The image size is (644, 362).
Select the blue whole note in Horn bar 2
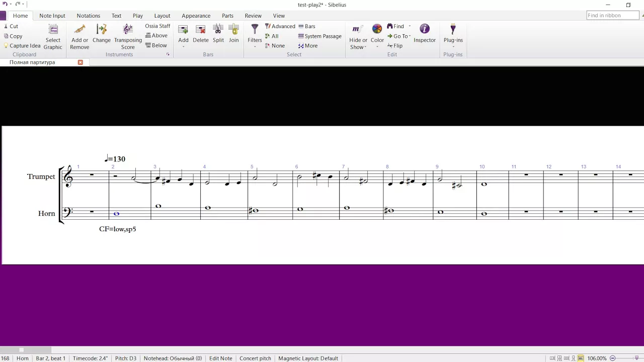[116, 214]
